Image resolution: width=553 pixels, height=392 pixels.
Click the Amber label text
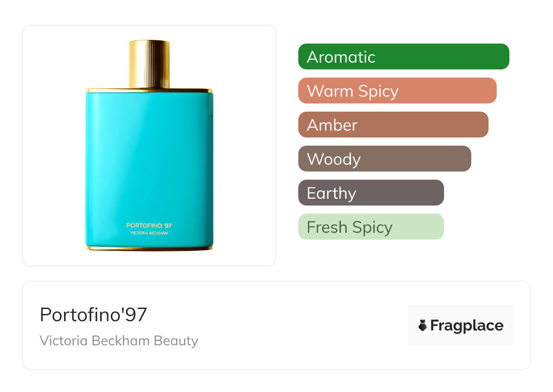332,125
